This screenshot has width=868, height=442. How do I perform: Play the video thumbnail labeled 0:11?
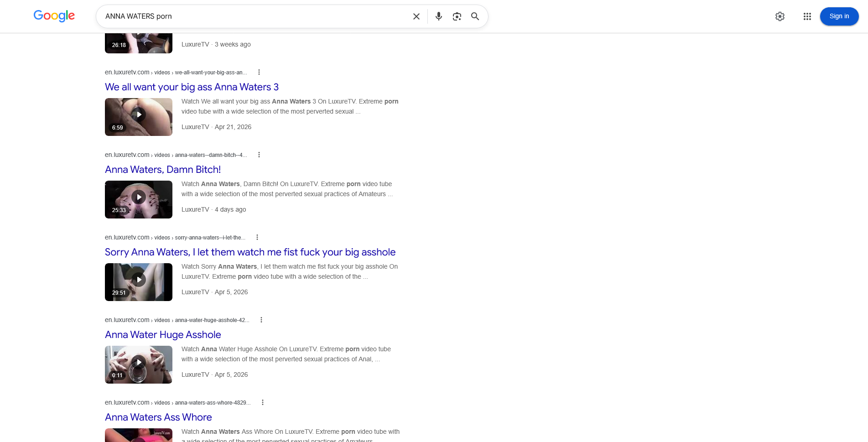pos(139,364)
